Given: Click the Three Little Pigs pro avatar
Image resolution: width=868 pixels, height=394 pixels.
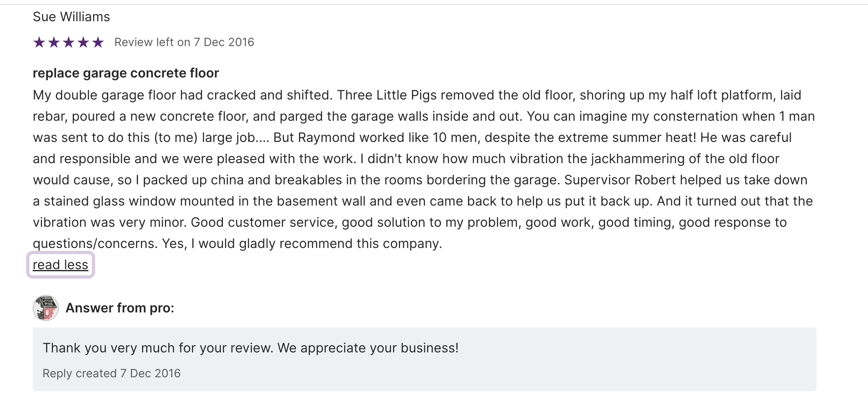Looking at the screenshot, I should (x=46, y=308).
